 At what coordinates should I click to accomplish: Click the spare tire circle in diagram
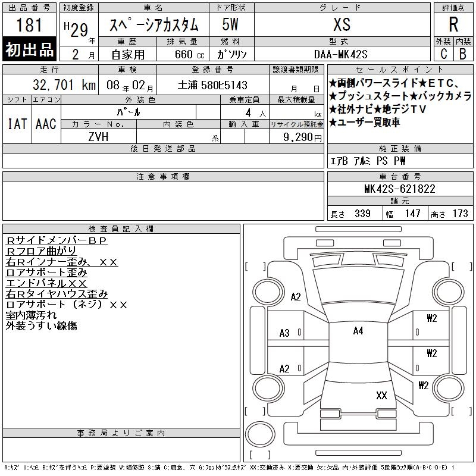(x=260, y=434)
